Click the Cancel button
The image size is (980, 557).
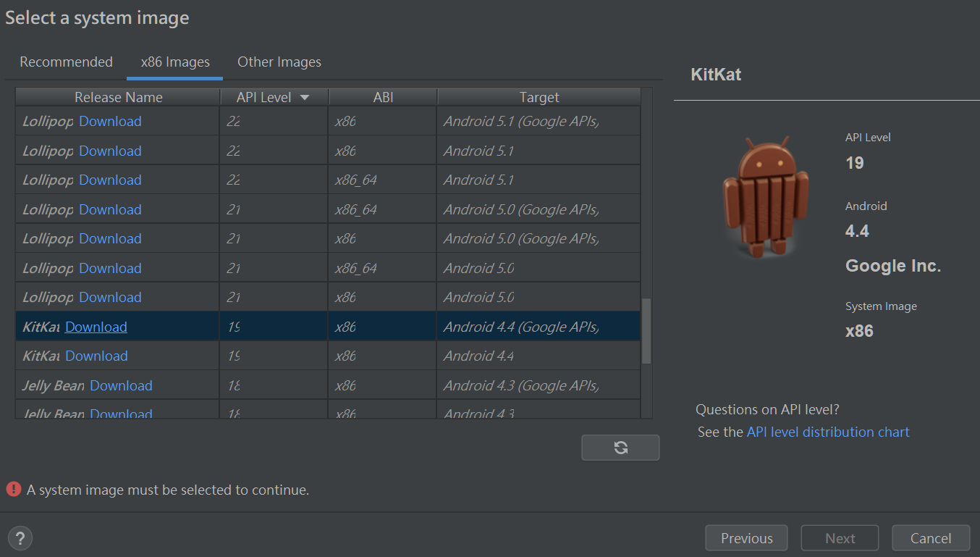[930, 538]
